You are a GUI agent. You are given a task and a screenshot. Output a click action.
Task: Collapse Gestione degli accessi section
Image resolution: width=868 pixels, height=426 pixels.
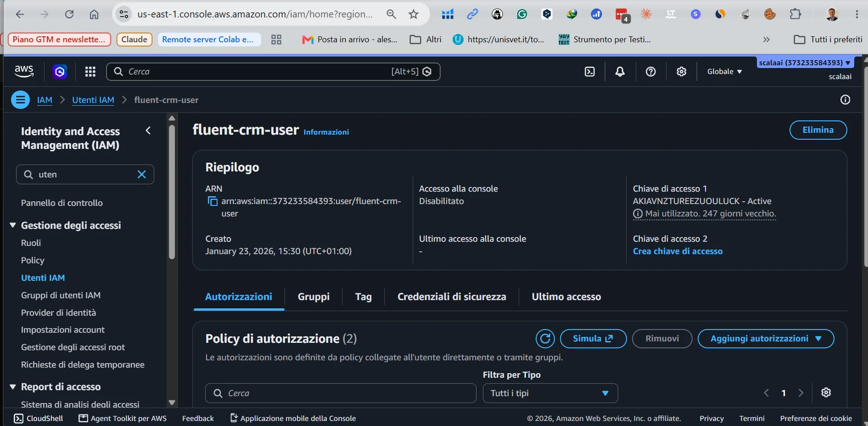pyautogui.click(x=13, y=225)
